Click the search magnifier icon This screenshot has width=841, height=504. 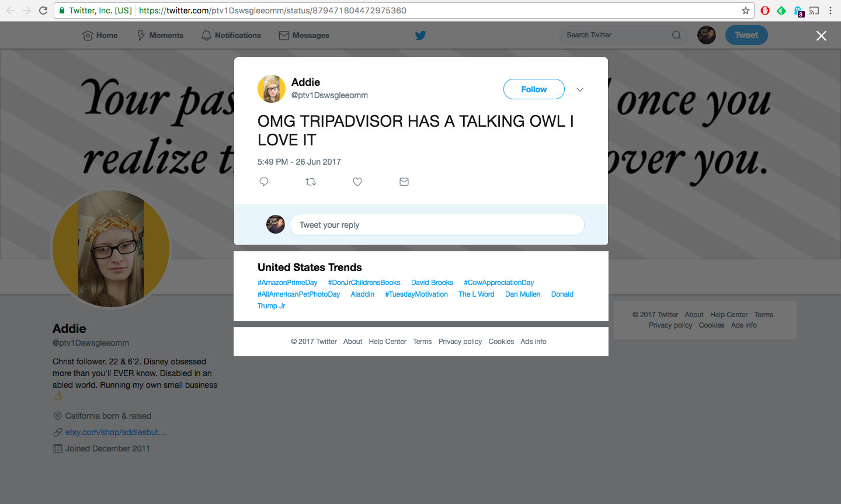[676, 35]
